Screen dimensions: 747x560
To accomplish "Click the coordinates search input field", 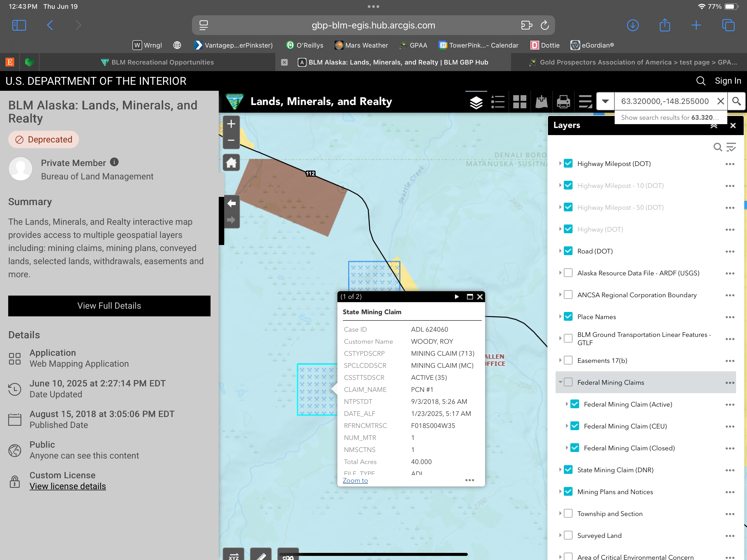I will [x=664, y=101].
